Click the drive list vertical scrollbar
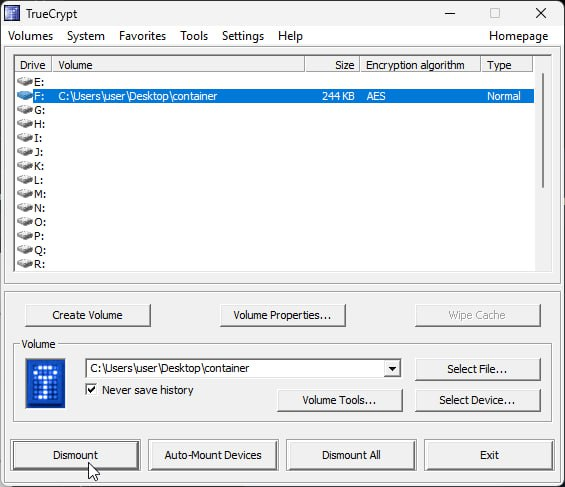The height and width of the screenshot is (487, 565). pos(543,130)
